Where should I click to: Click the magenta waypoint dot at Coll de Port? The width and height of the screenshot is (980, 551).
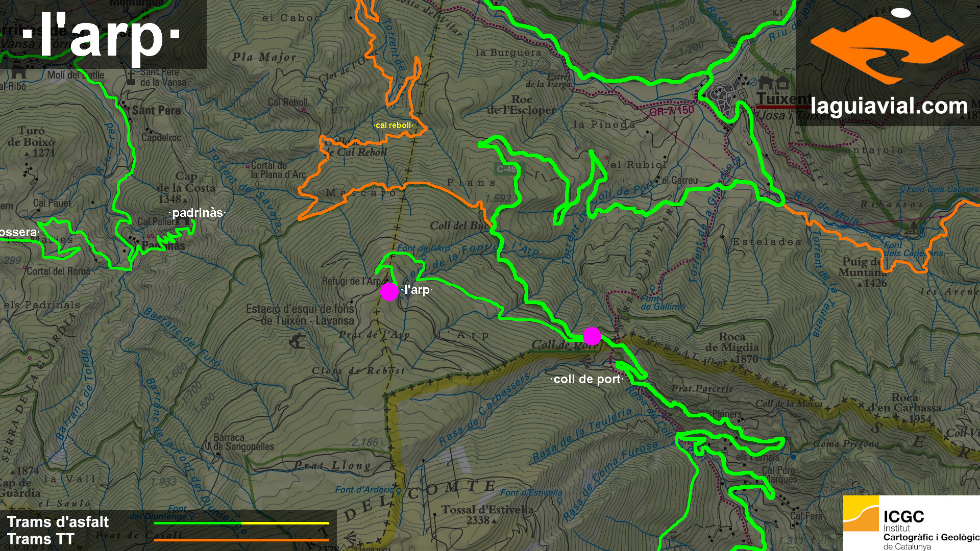[x=592, y=336]
